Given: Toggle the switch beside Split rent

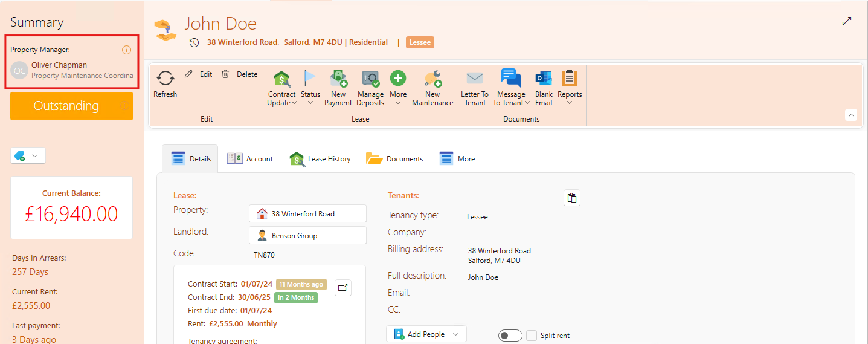Looking at the screenshot, I should [510, 336].
